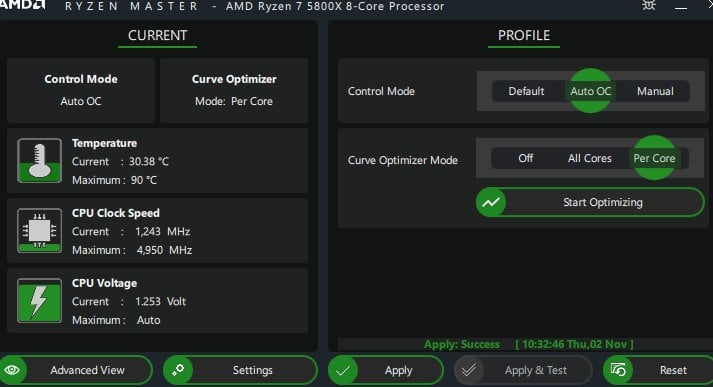Click the 'Mode: Per Core' text

[x=234, y=101]
